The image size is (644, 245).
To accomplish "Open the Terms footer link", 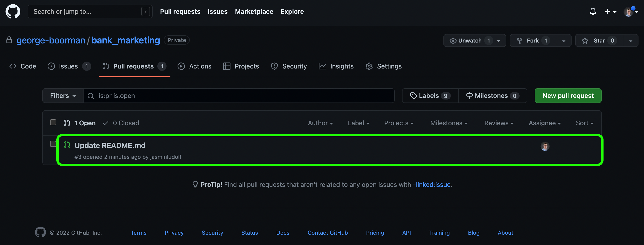I will tap(138, 233).
